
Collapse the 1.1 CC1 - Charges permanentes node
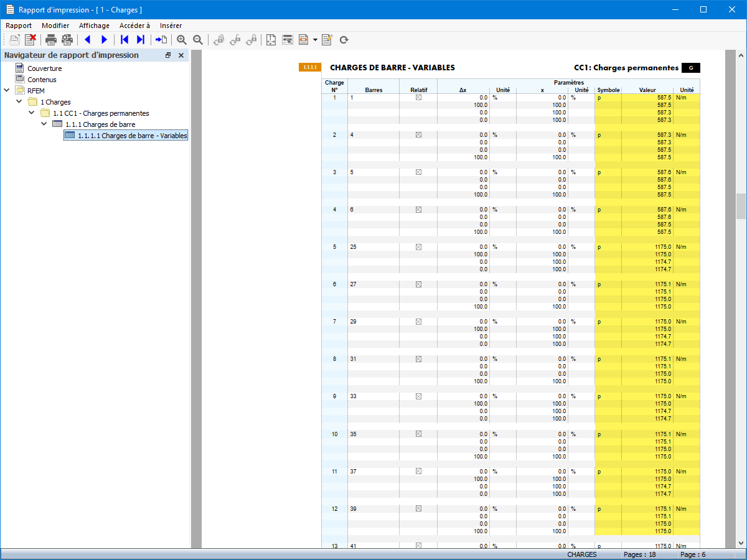click(32, 113)
